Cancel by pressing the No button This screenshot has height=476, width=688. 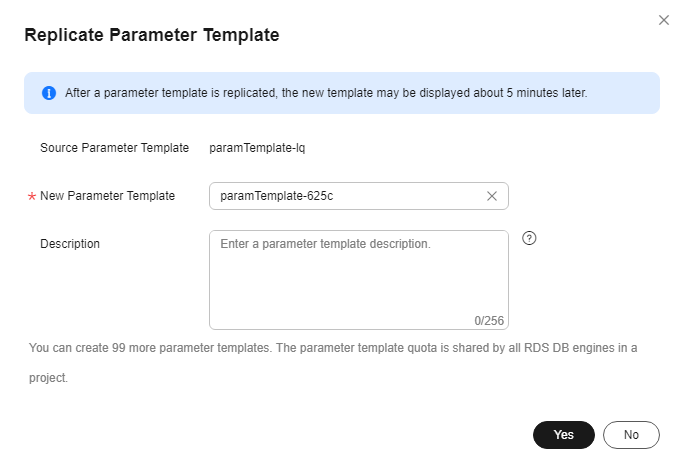pos(631,435)
